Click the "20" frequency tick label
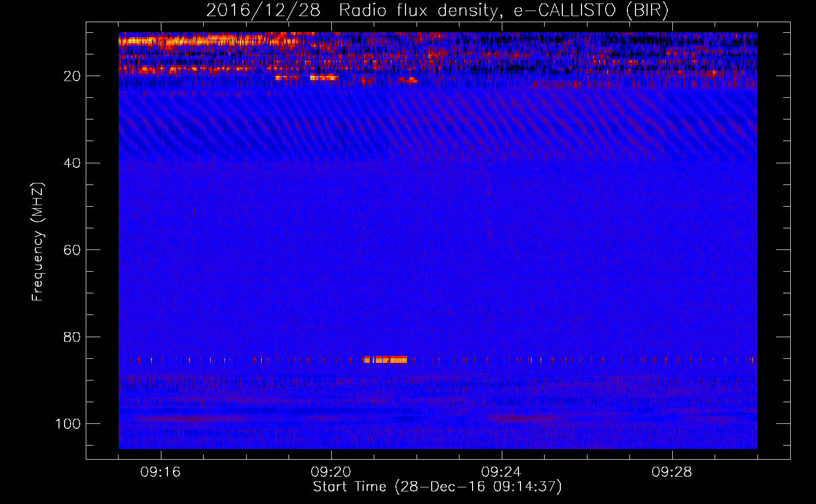This screenshot has width=816, height=504. [x=73, y=76]
